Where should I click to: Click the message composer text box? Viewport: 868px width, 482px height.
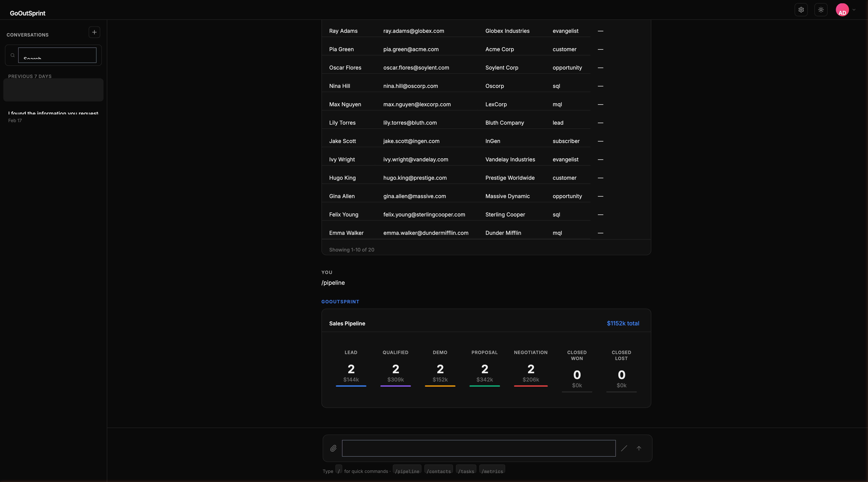tap(479, 448)
